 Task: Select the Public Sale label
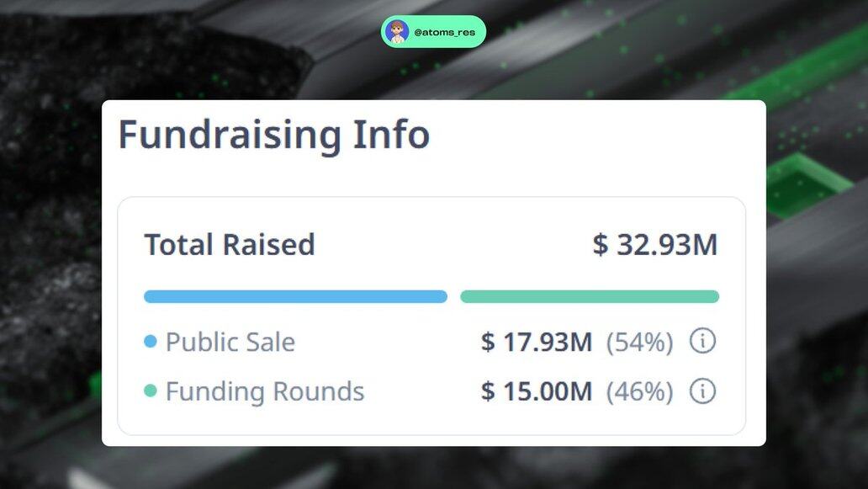(x=230, y=342)
